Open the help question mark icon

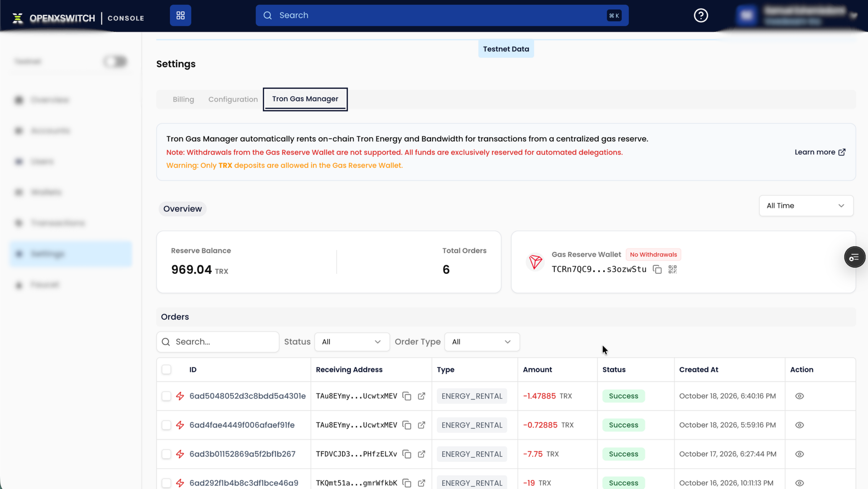pos(700,15)
